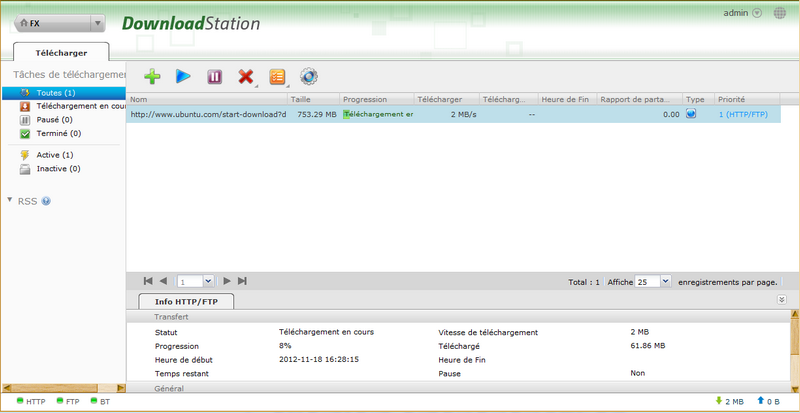The image size is (800, 413).
Task: Click the blue upload speed arrow
Action: click(x=760, y=401)
